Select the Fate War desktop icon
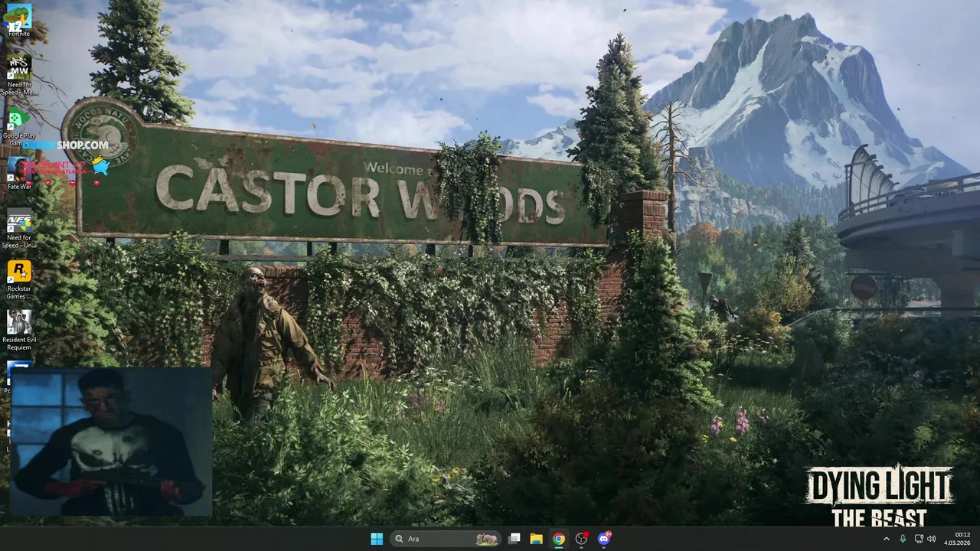Viewport: 980px width, 551px height. [x=18, y=174]
